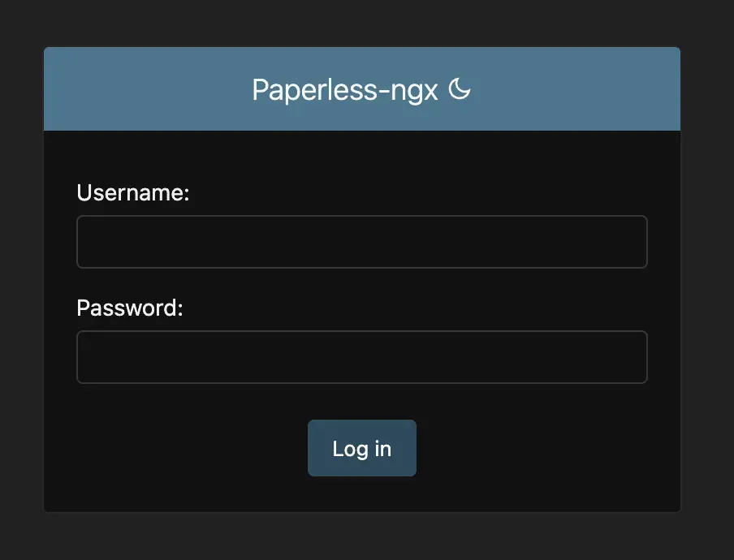Submit credentials using Log in
The height and width of the screenshot is (560, 734).
tap(362, 448)
